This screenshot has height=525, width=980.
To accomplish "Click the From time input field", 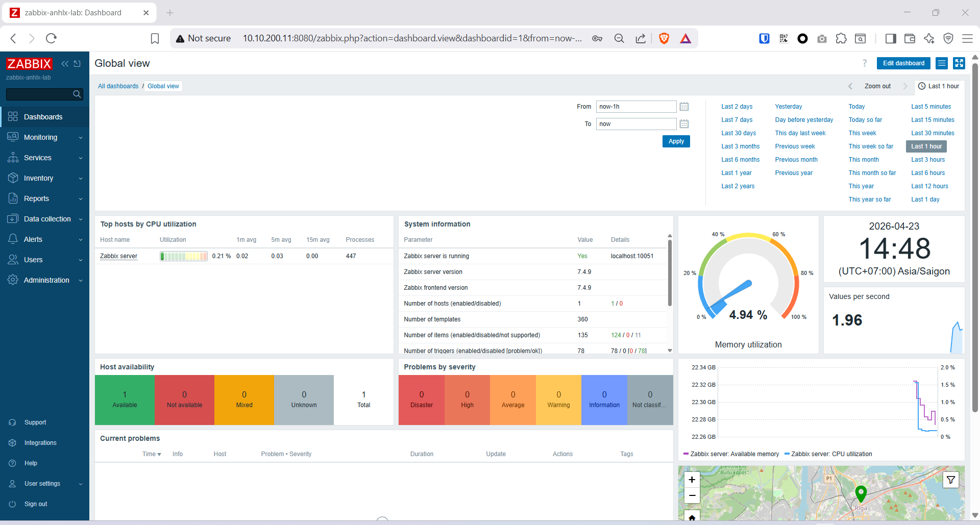I will 635,107.
